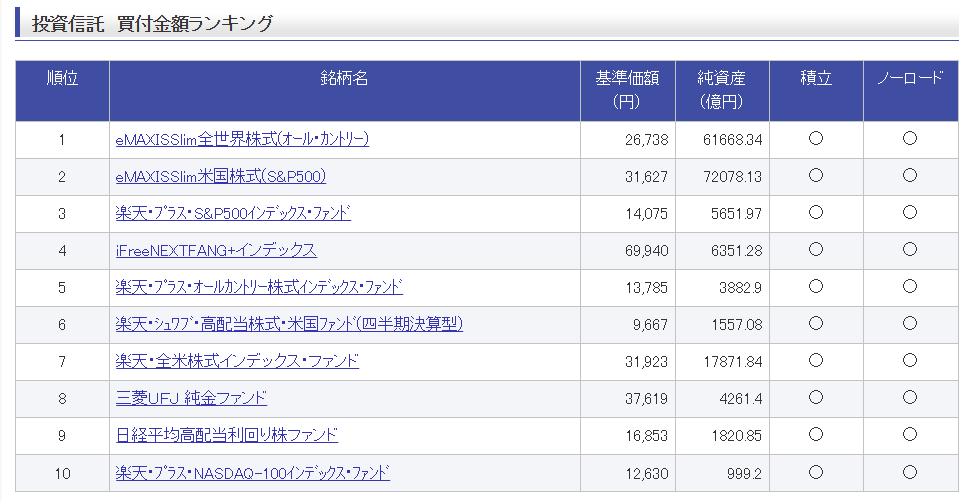
Task: Select price value 13,785
Action: (646, 288)
